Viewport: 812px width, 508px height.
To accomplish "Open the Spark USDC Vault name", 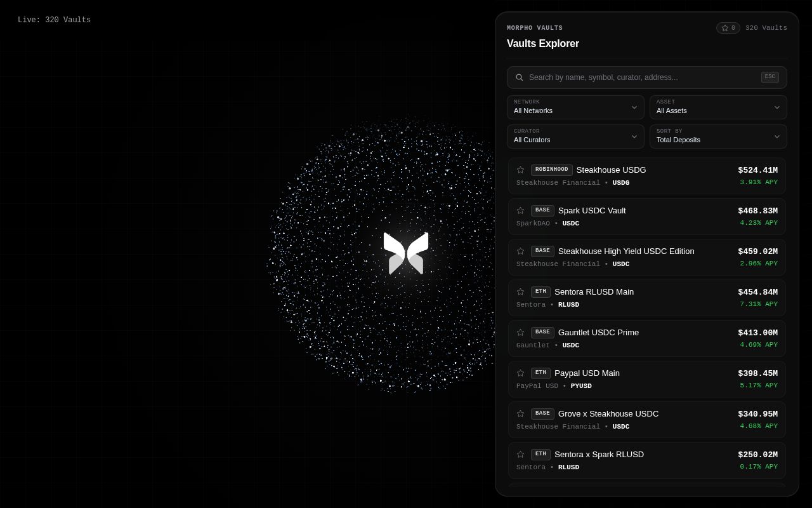I will click(592, 211).
